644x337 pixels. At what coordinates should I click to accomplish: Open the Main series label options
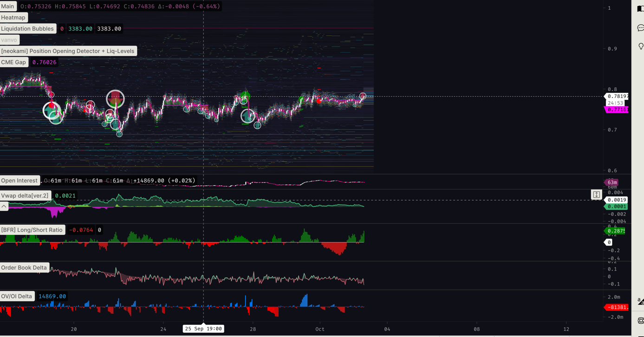8,6
